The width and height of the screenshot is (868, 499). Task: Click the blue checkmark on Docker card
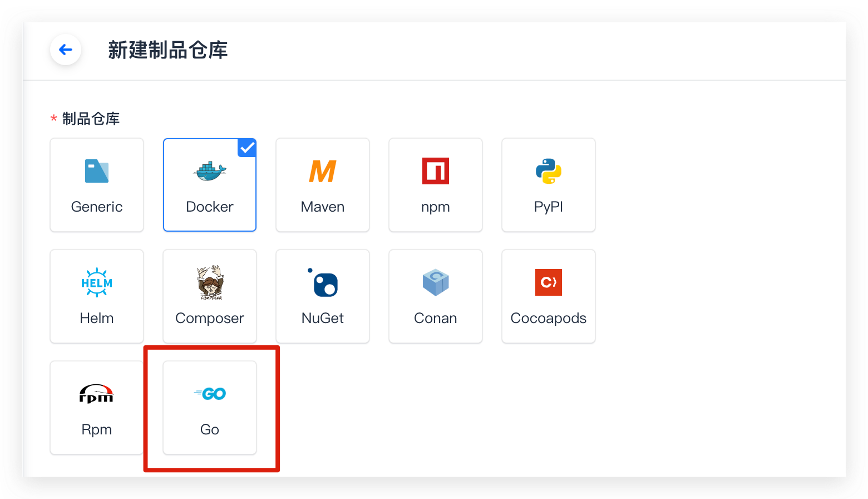click(247, 148)
